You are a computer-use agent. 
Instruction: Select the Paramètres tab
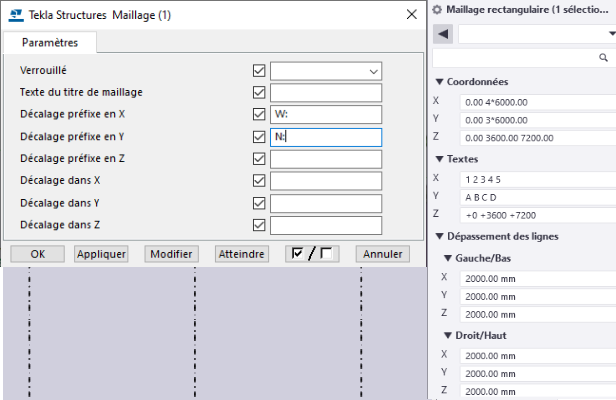click(x=50, y=43)
